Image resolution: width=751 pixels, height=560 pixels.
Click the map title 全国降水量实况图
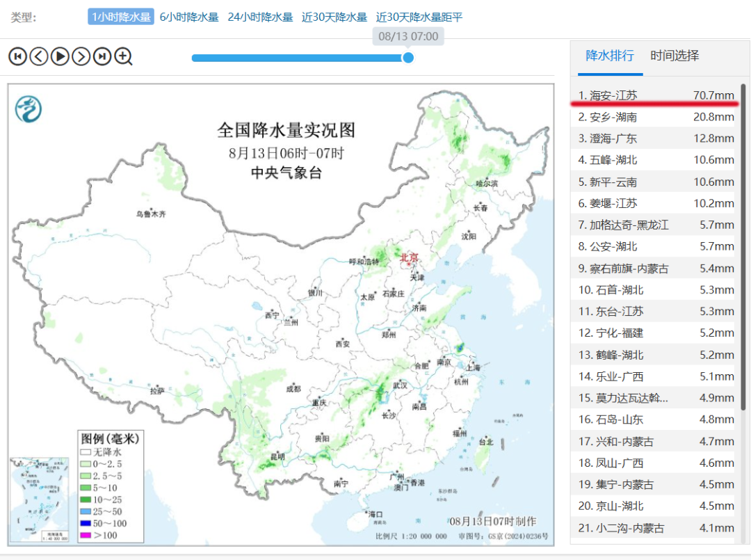[286, 130]
